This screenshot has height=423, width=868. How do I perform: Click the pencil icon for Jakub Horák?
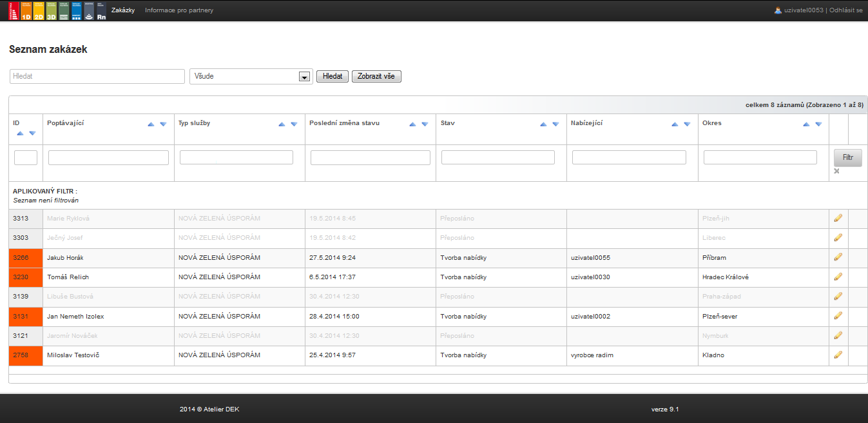click(x=838, y=257)
